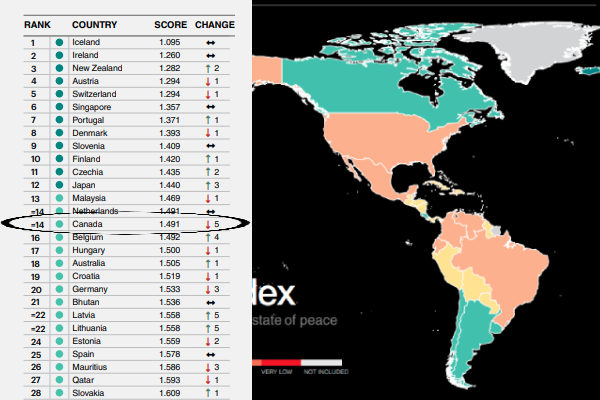The height and width of the screenshot is (400, 600).
Task: Click the CHANGE column header
Action: pyautogui.click(x=215, y=22)
